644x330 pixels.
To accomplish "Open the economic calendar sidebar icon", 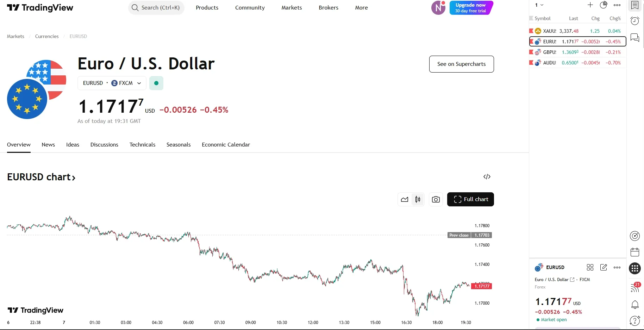I will point(634,252).
